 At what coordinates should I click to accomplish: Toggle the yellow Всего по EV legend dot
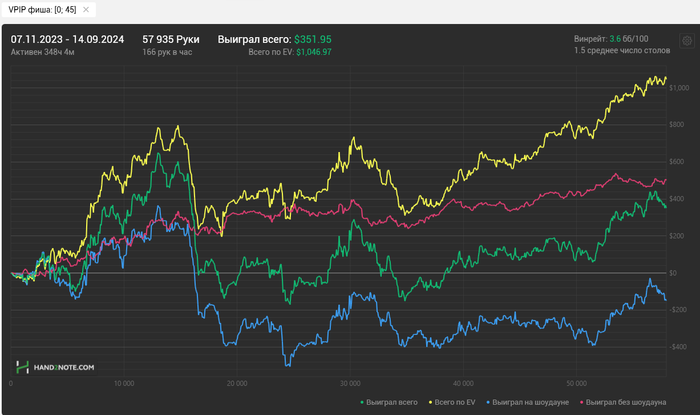431,402
